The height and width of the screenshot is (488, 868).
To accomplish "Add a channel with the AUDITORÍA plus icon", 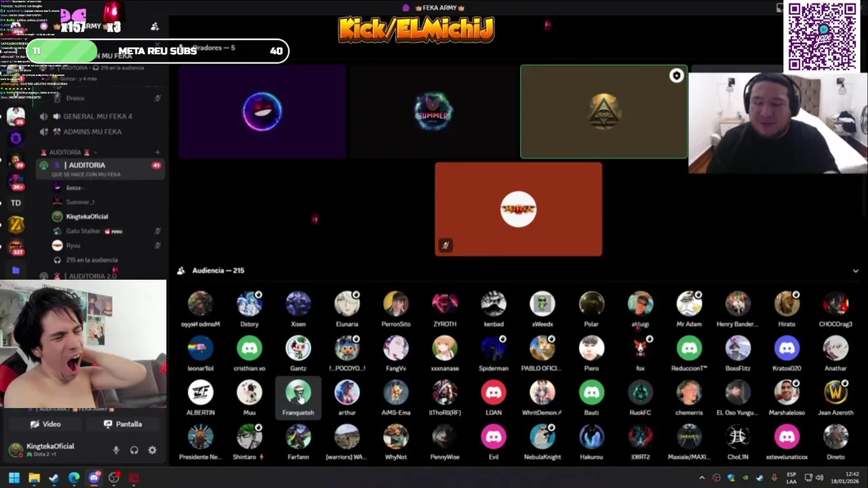I will tap(157, 152).
